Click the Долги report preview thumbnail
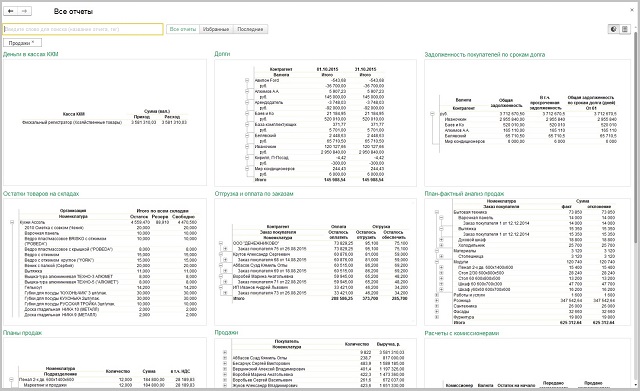Viewport: 640px width, 391px height. click(x=316, y=123)
